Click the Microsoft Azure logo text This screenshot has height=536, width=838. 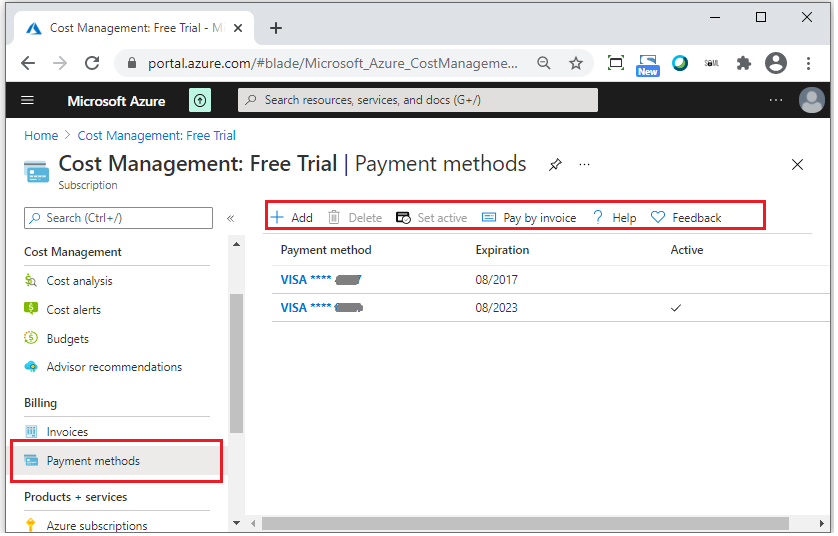117,102
